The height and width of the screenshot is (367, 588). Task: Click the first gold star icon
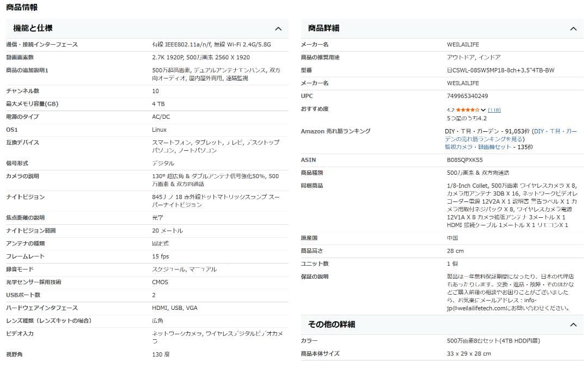point(458,110)
